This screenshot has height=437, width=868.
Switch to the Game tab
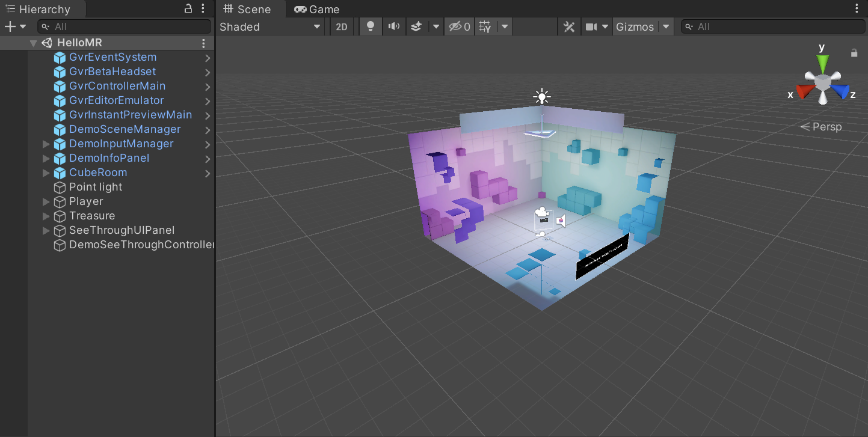316,9
